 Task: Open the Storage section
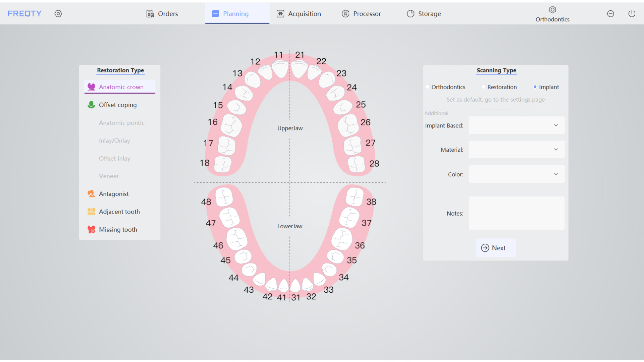click(424, 13)
